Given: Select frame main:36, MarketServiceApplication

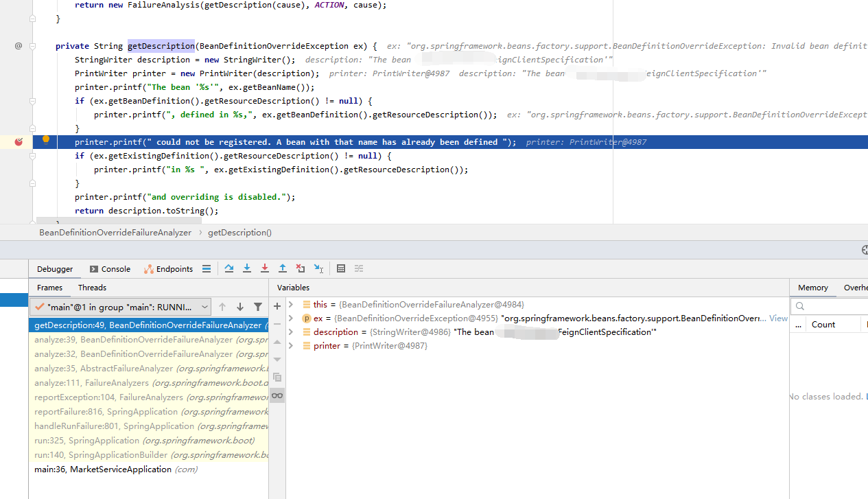Looking at the screenshot, I should [x=148, y=469].
